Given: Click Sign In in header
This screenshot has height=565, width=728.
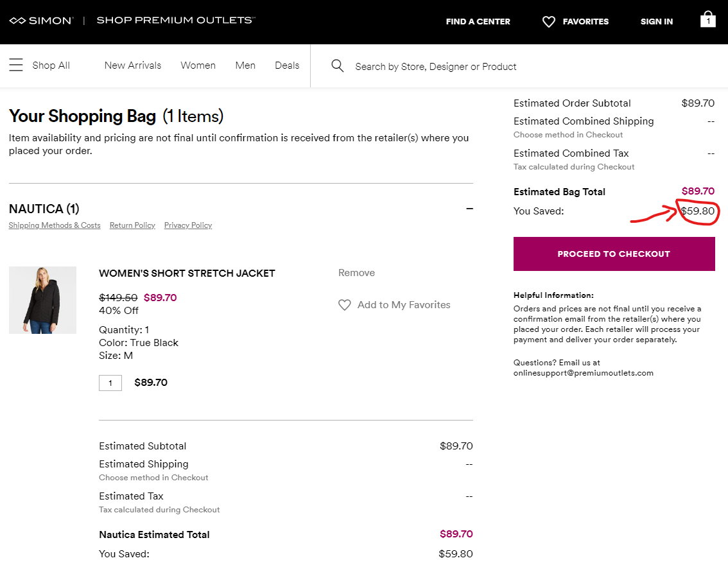Looking at the screenshot, I should [657, 22].
